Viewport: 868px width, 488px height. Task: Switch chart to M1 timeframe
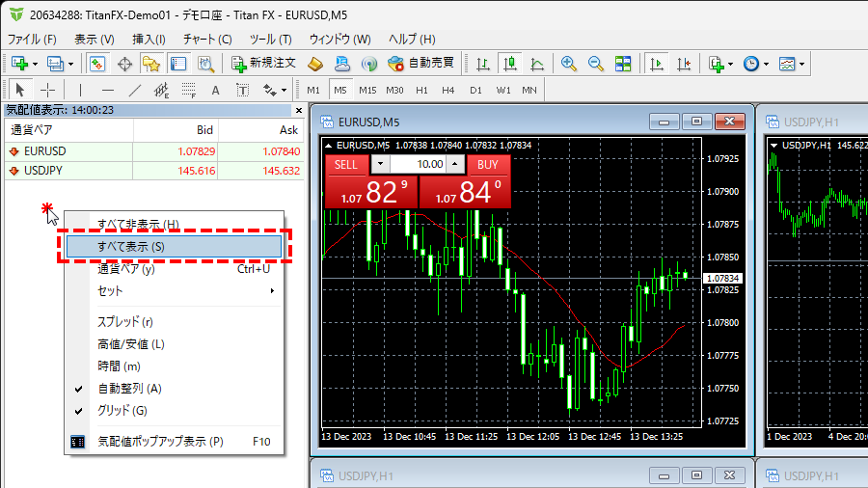pyautogui.click(x=313, y=90)
